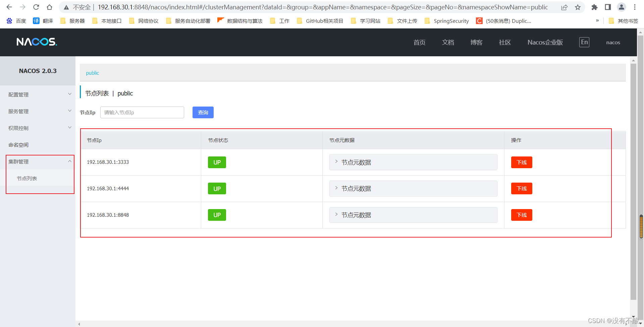Open the 学习网站 bookmark folder
Viewport: 644px width, 327px height.
(365, 21)
